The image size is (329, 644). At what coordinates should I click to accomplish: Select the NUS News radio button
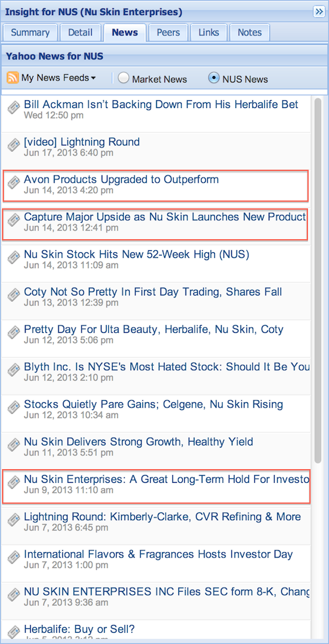pos(214,78)
